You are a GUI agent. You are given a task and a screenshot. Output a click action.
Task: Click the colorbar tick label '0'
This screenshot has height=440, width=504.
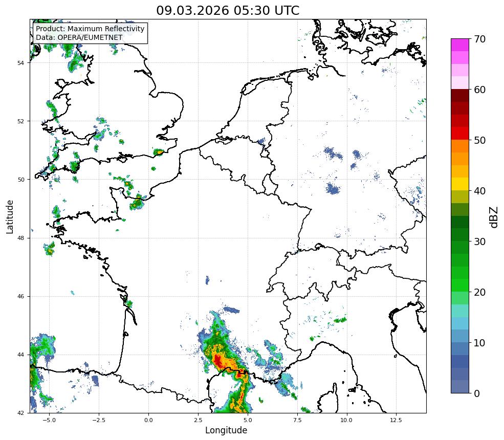[477, 394]
